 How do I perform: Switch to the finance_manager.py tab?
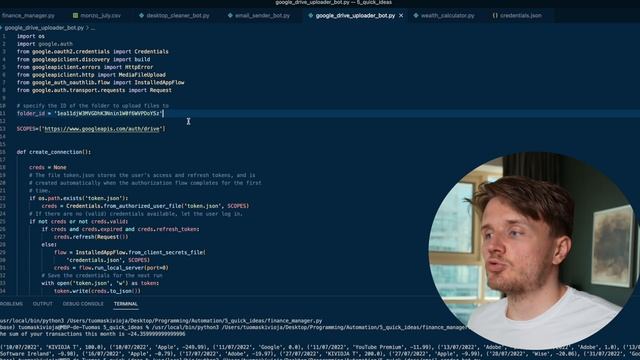click(28, 16)
